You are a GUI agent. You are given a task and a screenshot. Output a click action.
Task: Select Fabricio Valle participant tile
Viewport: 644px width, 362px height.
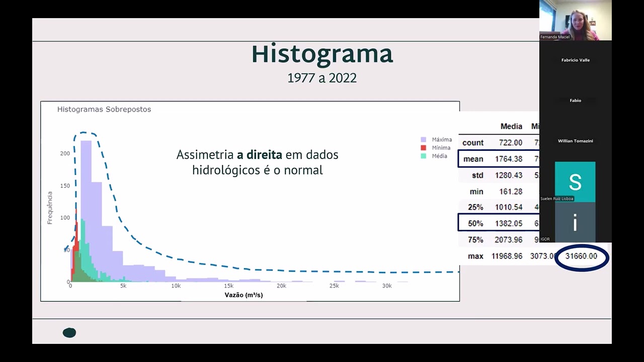pyautogui.click(x=576, y=60)
